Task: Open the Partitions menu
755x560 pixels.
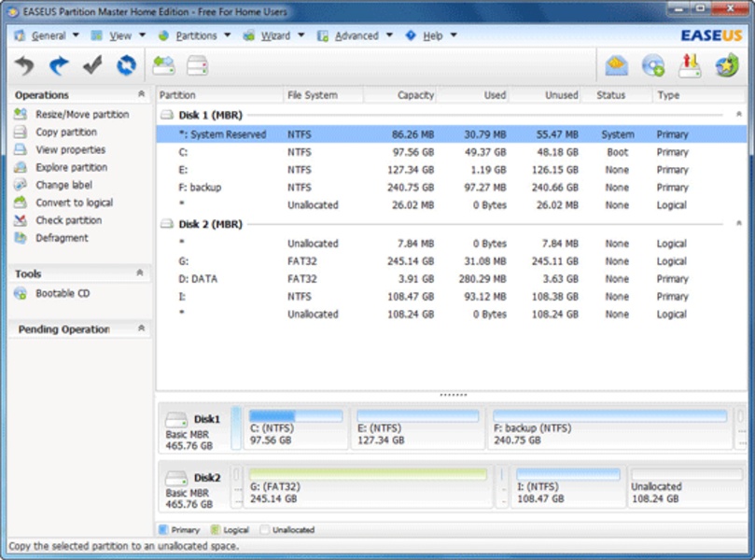Action: [x=195, y=35]
